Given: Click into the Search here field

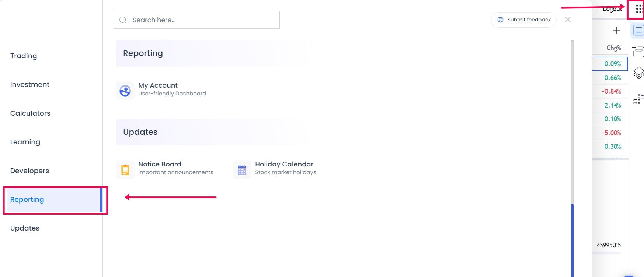Looking at the screenshot, I should pyautogui.click(x=197, y=20).
